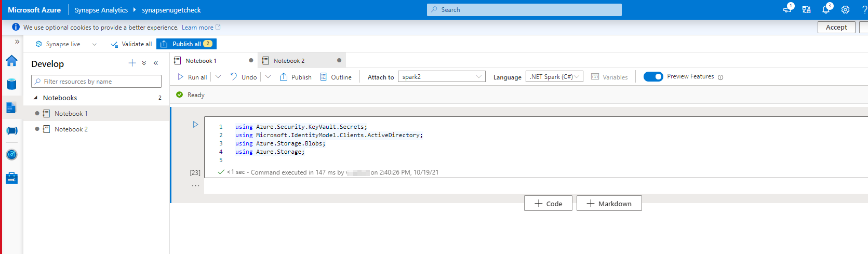Add a new Code cell
The image size is (868, 254).
tap(548, 204)
